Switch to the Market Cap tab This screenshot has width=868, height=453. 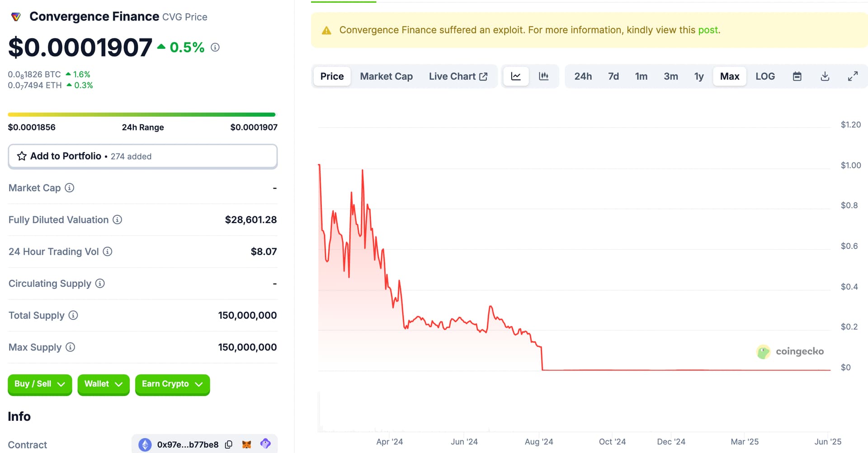click(386, 76)
